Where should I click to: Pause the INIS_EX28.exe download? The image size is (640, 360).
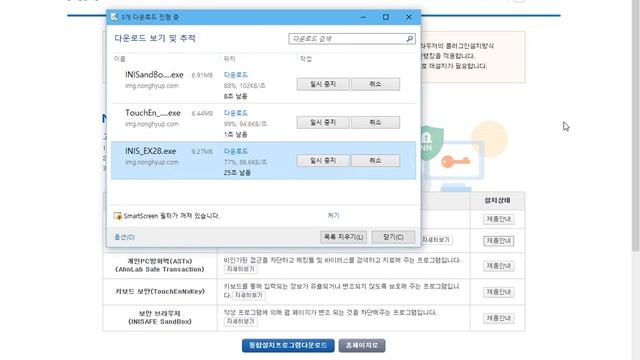click(323, 160)
